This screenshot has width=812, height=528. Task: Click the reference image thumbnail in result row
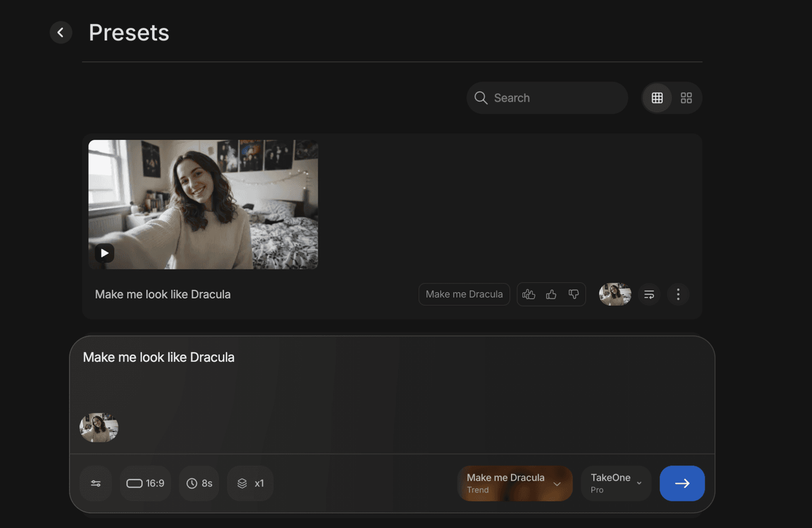pos(615,294)
